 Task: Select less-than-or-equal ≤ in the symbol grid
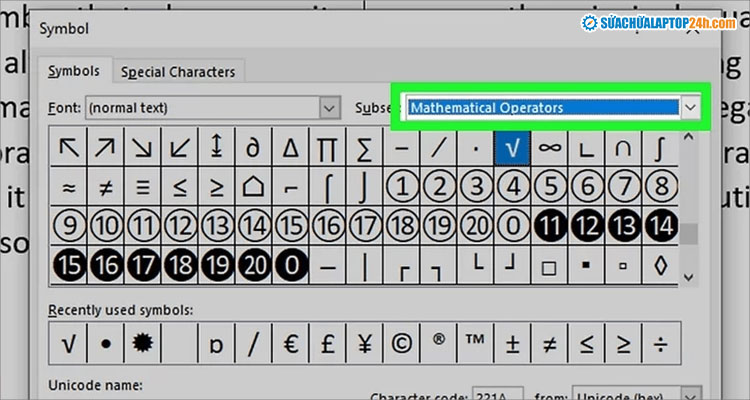pos(180,187)
